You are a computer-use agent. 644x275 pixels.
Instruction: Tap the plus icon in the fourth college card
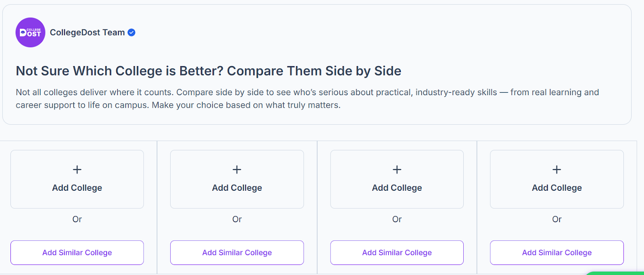pyautogui.click(x=557, y=170)
